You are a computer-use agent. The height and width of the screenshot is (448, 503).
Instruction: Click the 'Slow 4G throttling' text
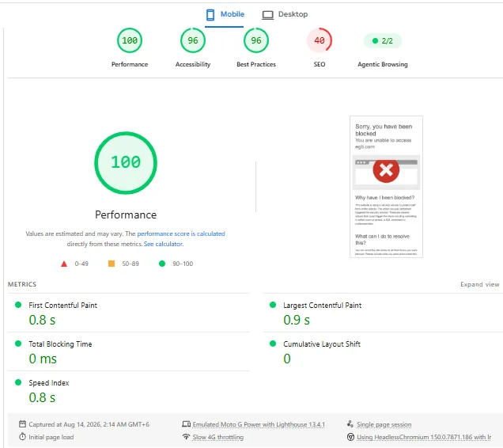pyautogui.click(x=218, y=437)
